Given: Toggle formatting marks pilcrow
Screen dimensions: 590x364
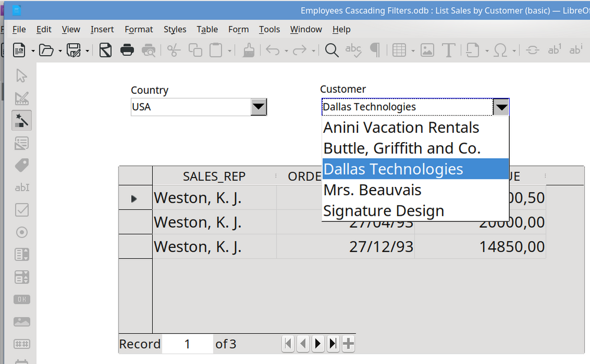Looking at the screenshot, I should coord(375,50).
